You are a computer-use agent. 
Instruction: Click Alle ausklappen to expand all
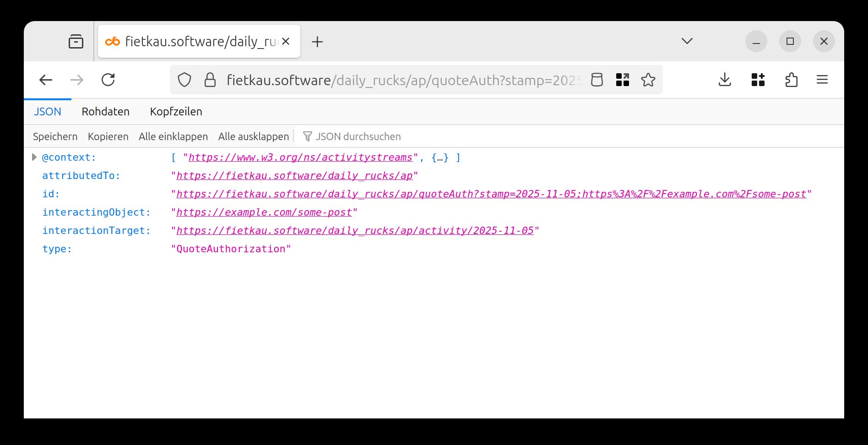point(253,136)
